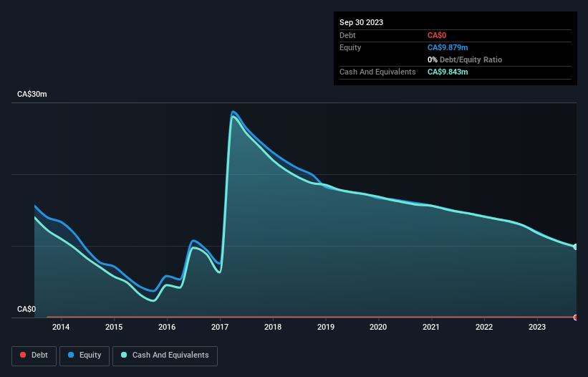The image size is (588, 377).
Task: Click the red Debt legend dot
Action: point(23,355)
